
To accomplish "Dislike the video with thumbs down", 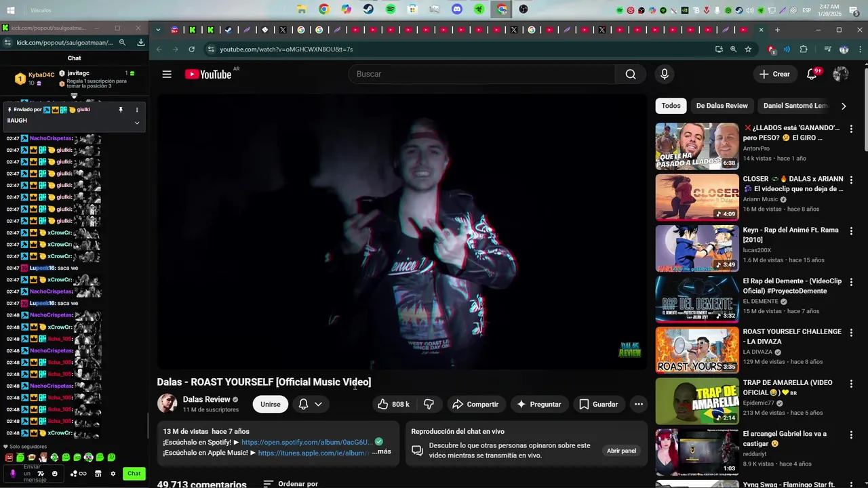I will pos(429,404).
